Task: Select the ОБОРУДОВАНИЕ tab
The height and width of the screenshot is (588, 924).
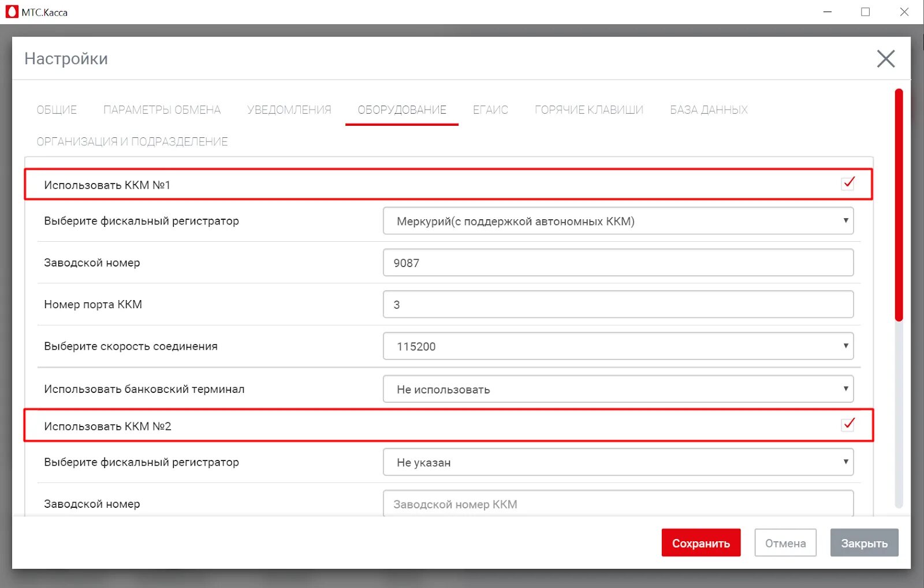Action: (x=402, y=110)
